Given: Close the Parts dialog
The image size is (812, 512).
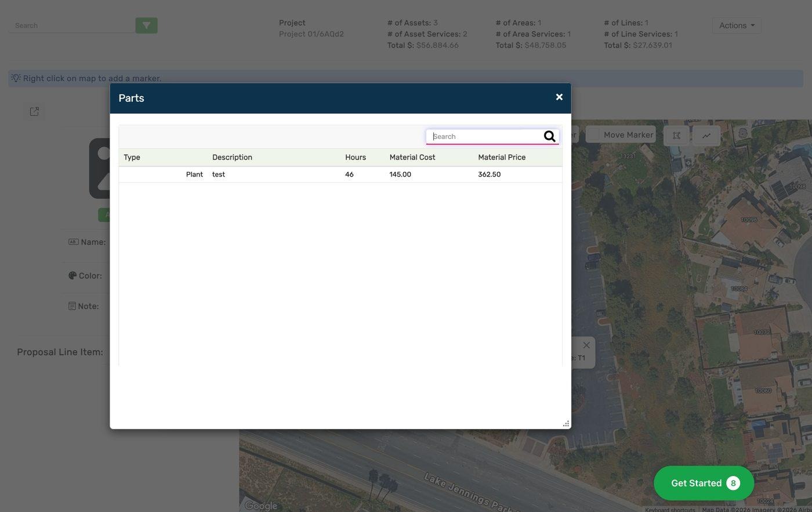Looking at the screenshot, I should coord(559,97).
